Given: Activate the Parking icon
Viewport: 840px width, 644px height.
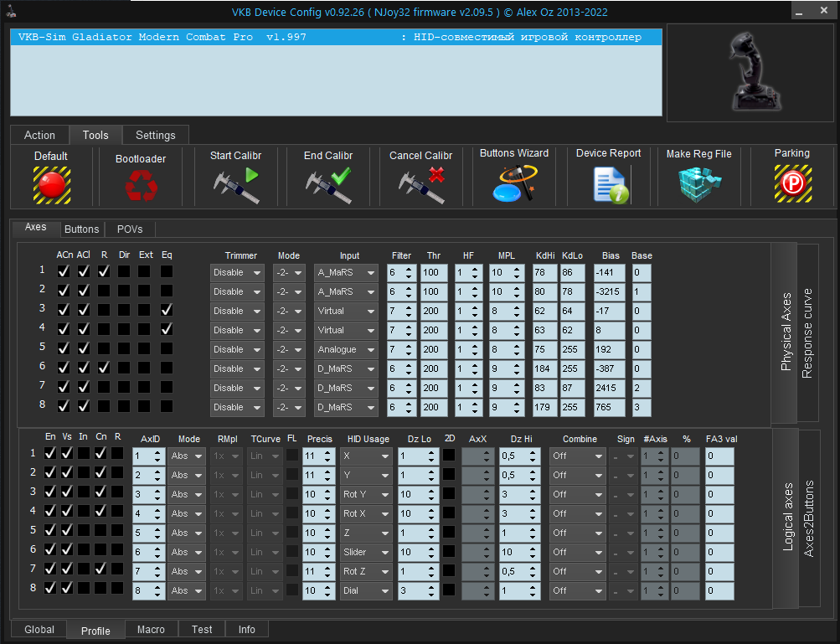Looking at the screenshot, I should coord(791,183).
